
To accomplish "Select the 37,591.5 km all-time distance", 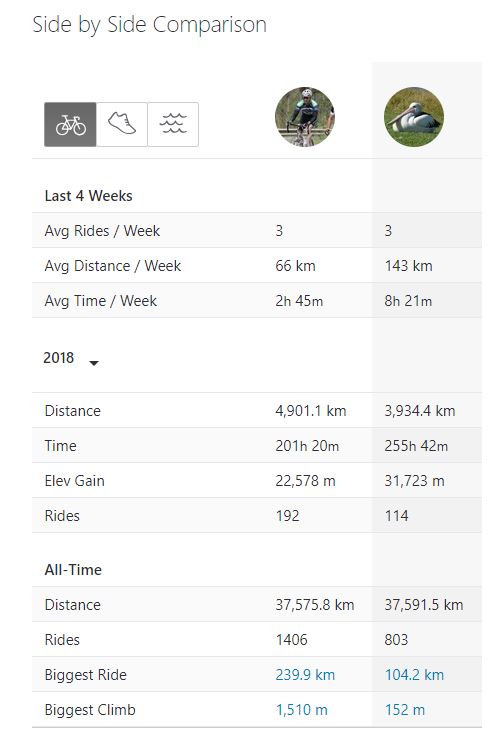I will tap(424, 605).
